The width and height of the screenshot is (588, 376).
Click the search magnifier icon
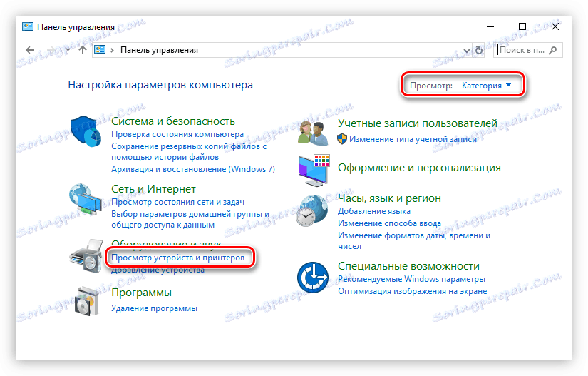pyautogui.click(x=553, y=50)
